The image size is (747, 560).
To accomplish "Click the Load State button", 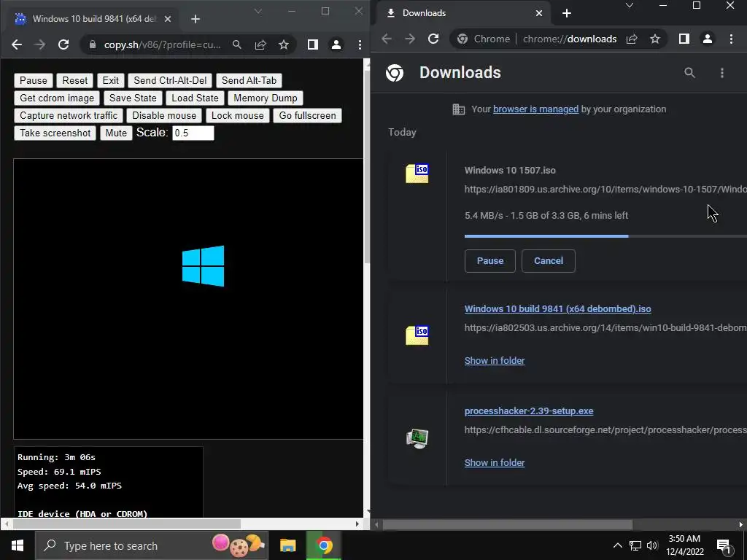I will (x=195, y=98).
